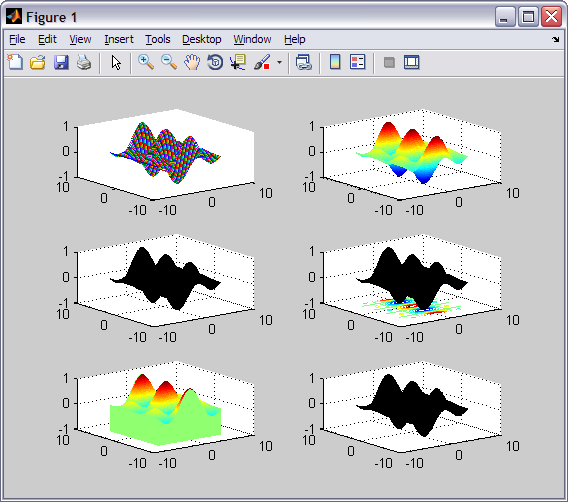Save the figure with the floppy disk icon
568x502 pixels.
coord(61,62)
